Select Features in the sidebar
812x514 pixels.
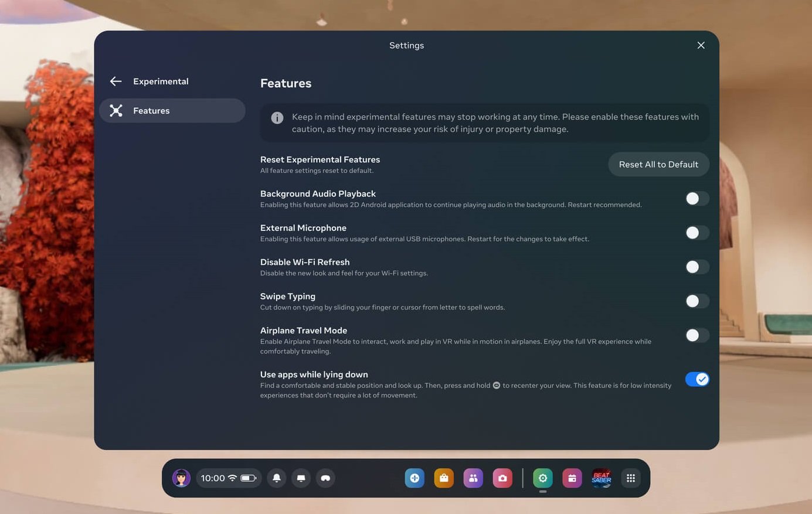(x=172, y=111)
